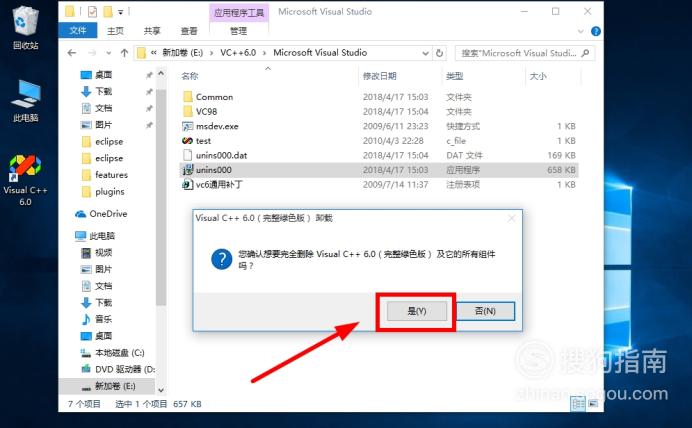Open Explorer help question mark icon
Viewport: 692px width, 428px height.
click(596, 31)
